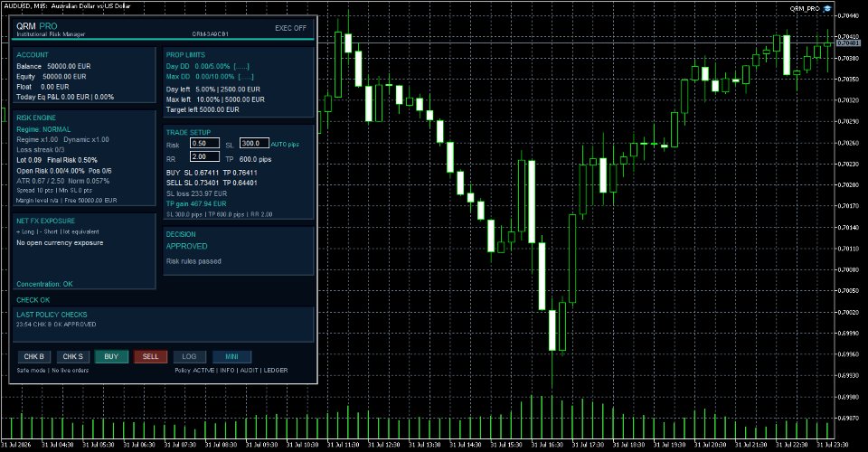868x452 pixels.
Task: Open the LEDGER link
Action: point(275,370)
